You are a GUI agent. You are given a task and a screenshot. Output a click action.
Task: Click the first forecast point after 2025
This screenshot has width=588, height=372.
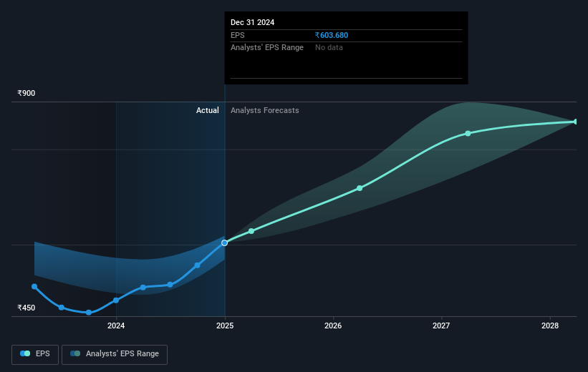pos(251,231)
